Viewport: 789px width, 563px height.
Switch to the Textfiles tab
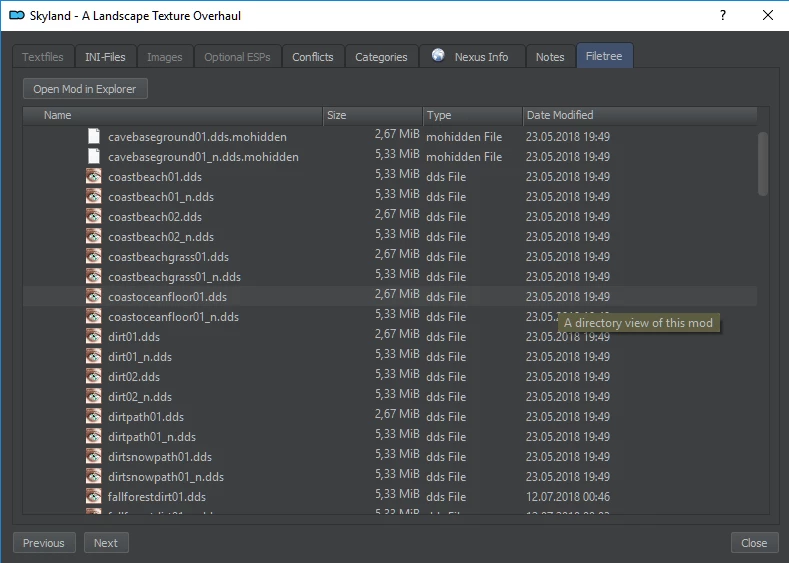[43, 57]
